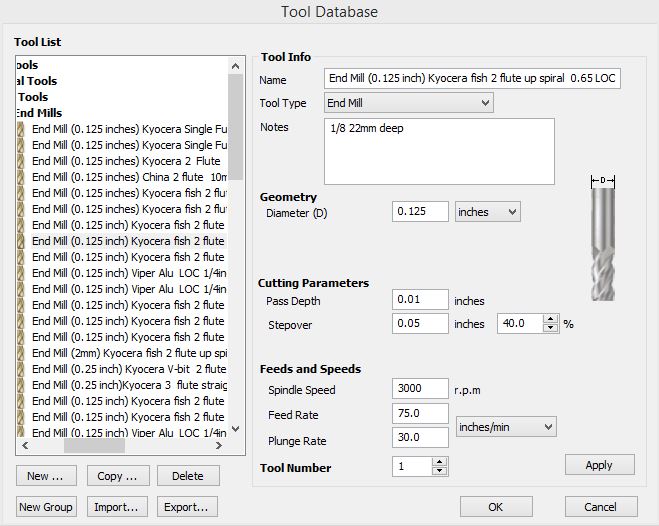Click into the Spindle Speed field
Screen dimensions: 659x526
[x=420, y=389]
